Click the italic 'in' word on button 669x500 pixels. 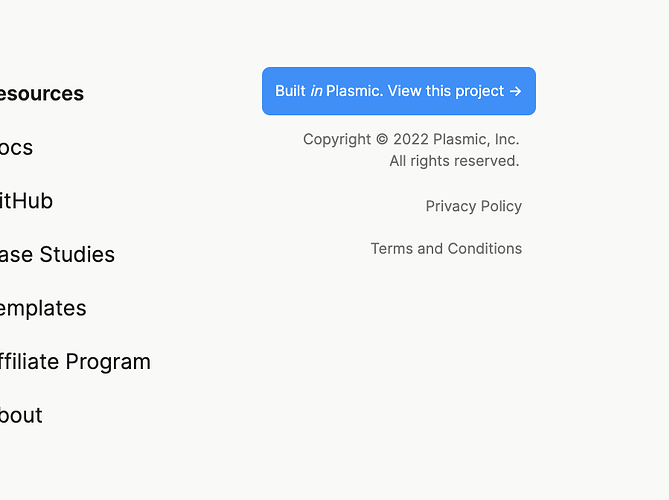tap(316, 91)
